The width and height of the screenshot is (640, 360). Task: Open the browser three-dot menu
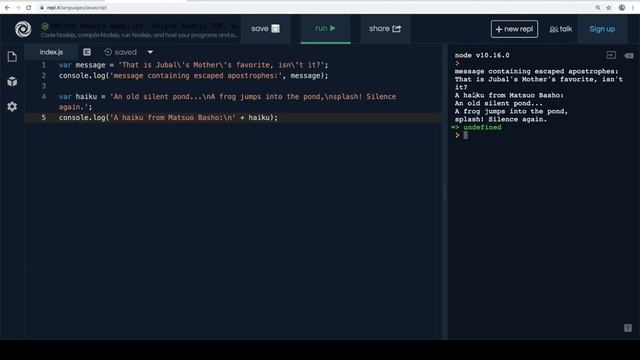(633, 7)
